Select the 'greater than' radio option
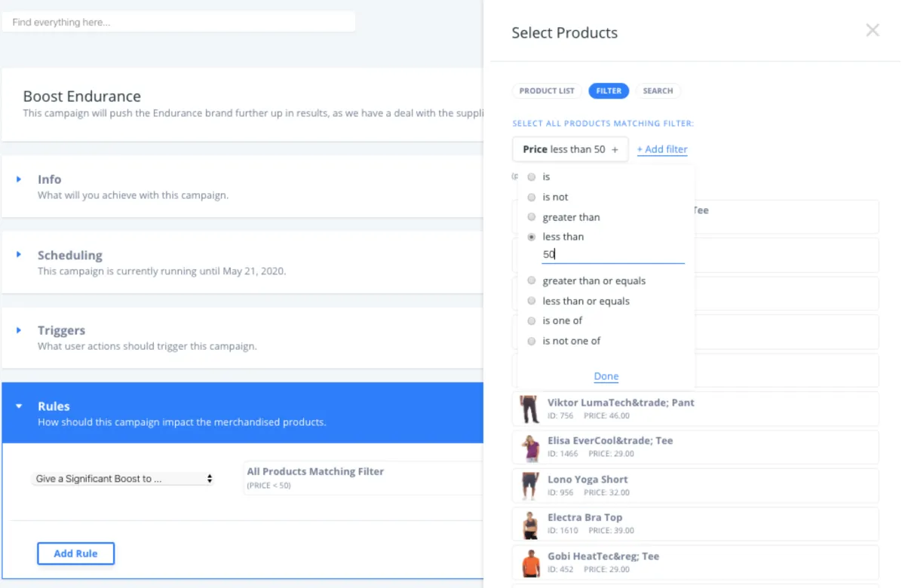Image resolution: width=905 pixels, height=588 pixels. point(532,217)
